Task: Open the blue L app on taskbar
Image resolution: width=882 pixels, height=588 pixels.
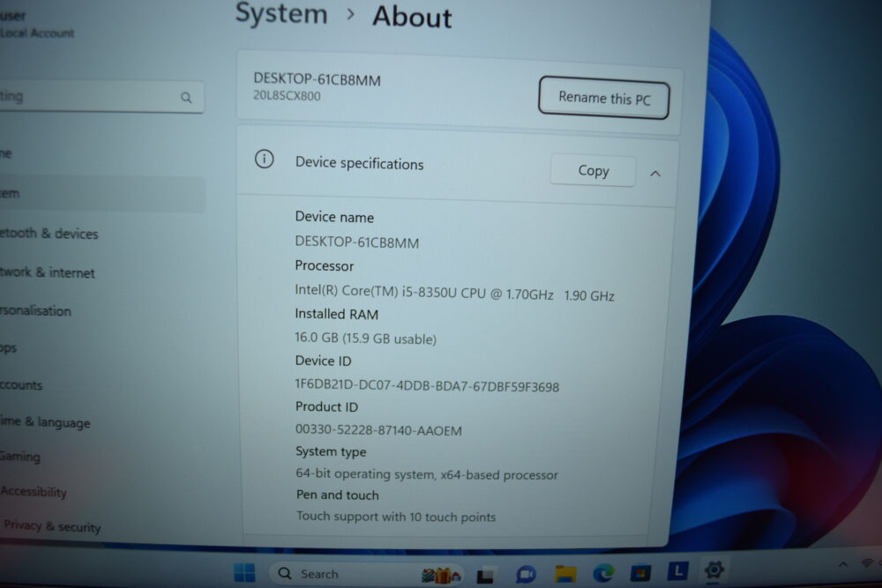Action: [x=677, y=571]
